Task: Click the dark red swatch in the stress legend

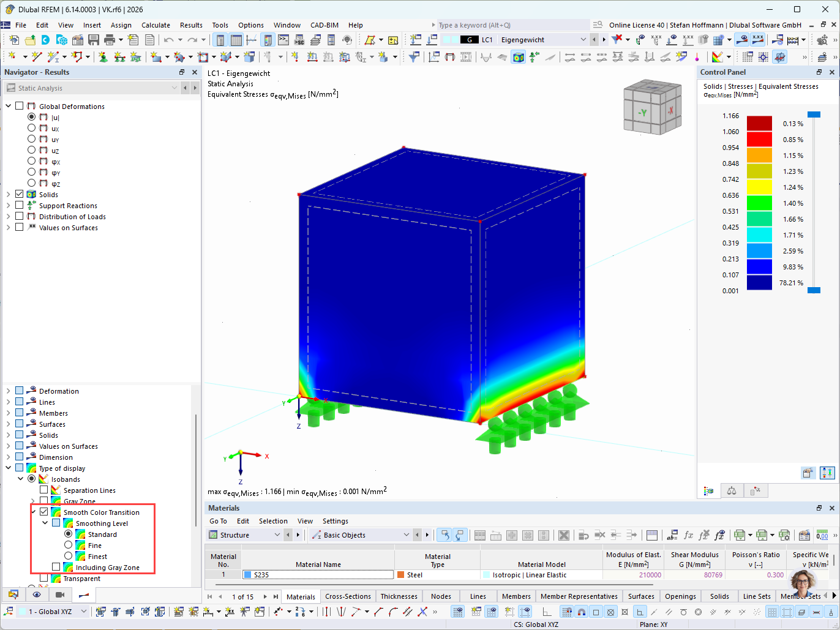Action: pyautogui.click(x=759, y=123)
